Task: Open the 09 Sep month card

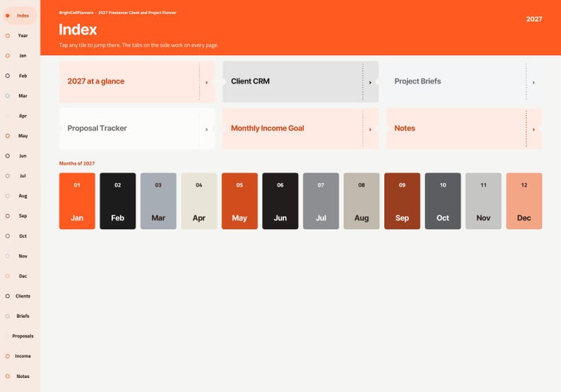Action: pyautogui.click(x=402, y=201)
